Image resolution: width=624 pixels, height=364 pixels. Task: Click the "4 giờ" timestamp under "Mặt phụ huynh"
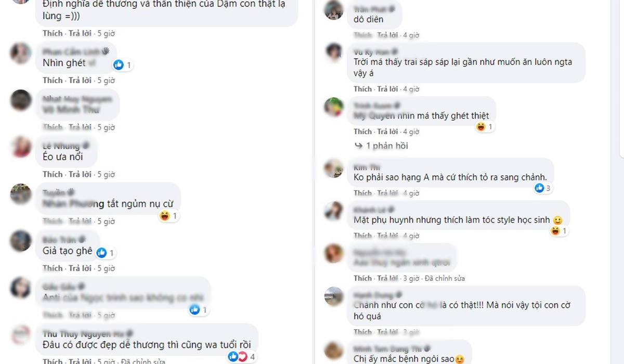point(411,236)
